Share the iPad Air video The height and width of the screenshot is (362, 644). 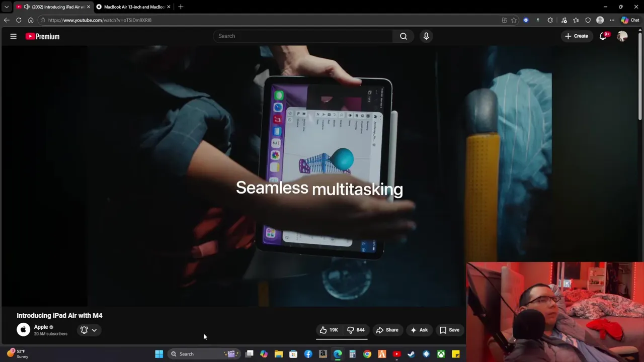click(387, 330)
